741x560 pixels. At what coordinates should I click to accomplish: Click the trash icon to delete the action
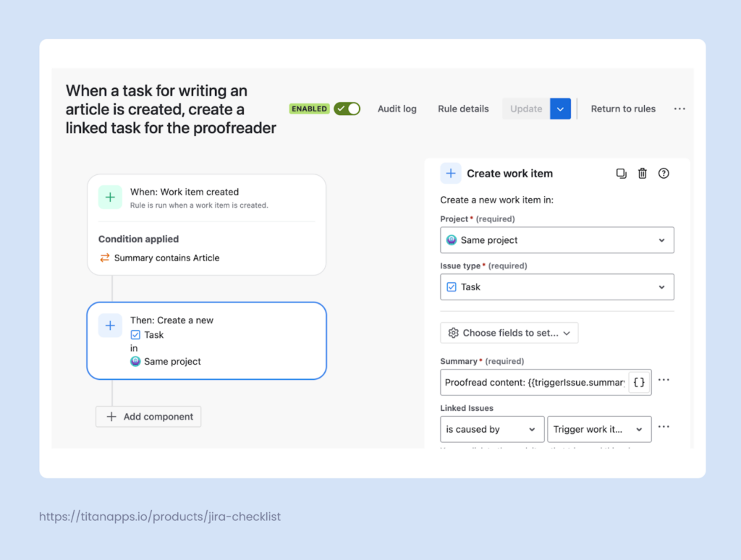pos(642,174)
